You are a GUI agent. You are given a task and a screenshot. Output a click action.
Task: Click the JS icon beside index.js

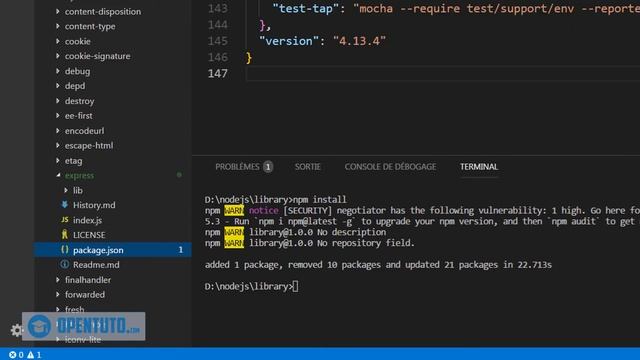[x=64, y=220]
